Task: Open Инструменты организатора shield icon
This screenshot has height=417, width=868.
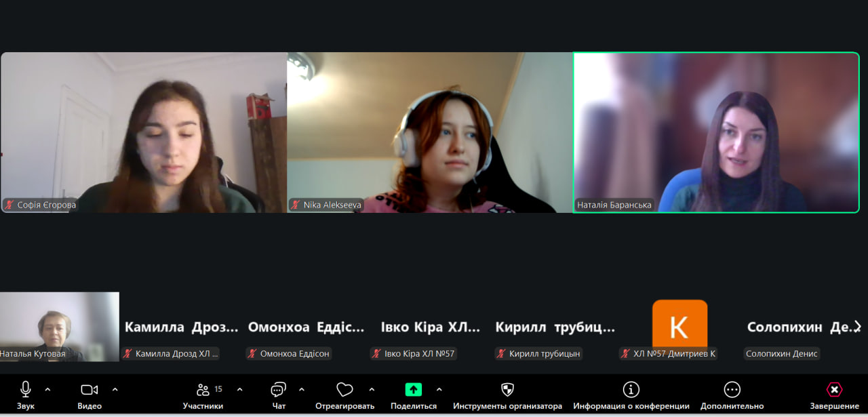Action: click(507, 390)
